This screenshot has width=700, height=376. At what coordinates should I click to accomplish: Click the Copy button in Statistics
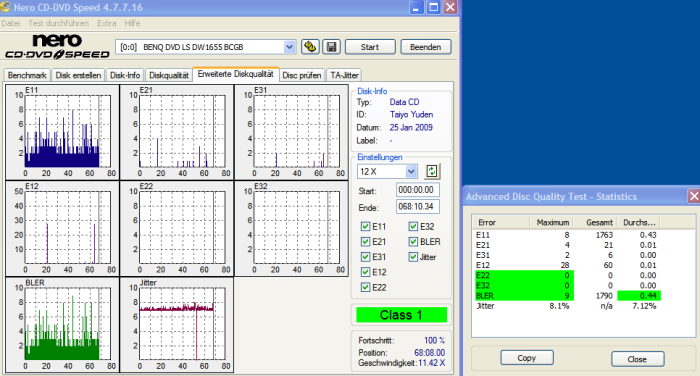click(527, 358)
